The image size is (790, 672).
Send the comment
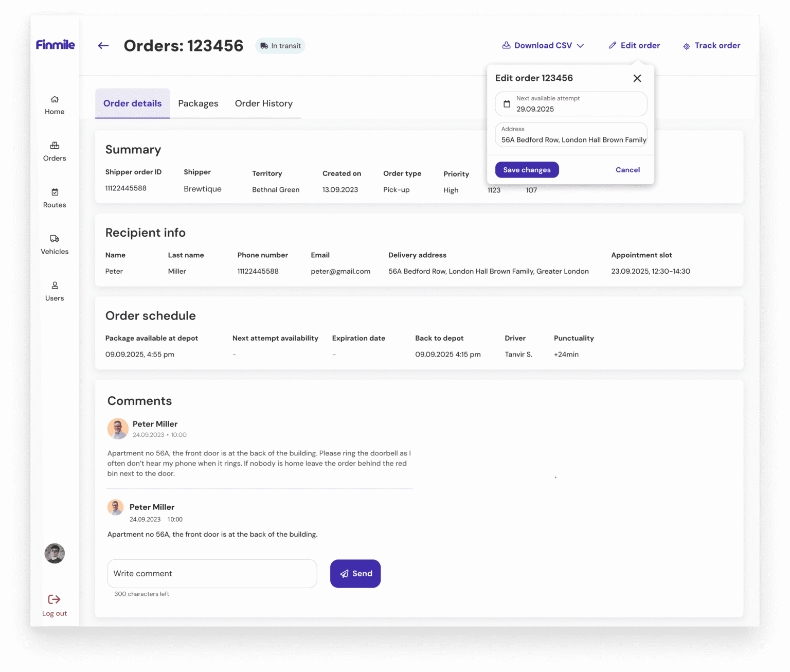(355, 574)
